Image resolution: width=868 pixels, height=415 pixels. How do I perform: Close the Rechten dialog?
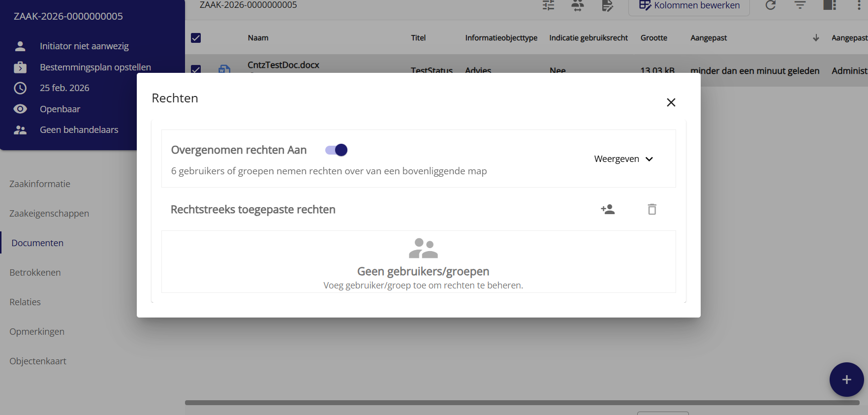click(x=671, y=102)
